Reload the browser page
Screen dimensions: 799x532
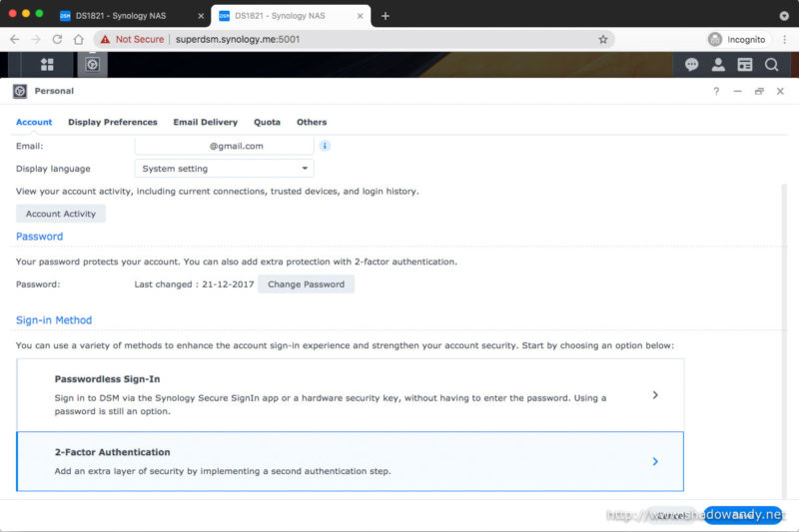click(x=57, y=39)
